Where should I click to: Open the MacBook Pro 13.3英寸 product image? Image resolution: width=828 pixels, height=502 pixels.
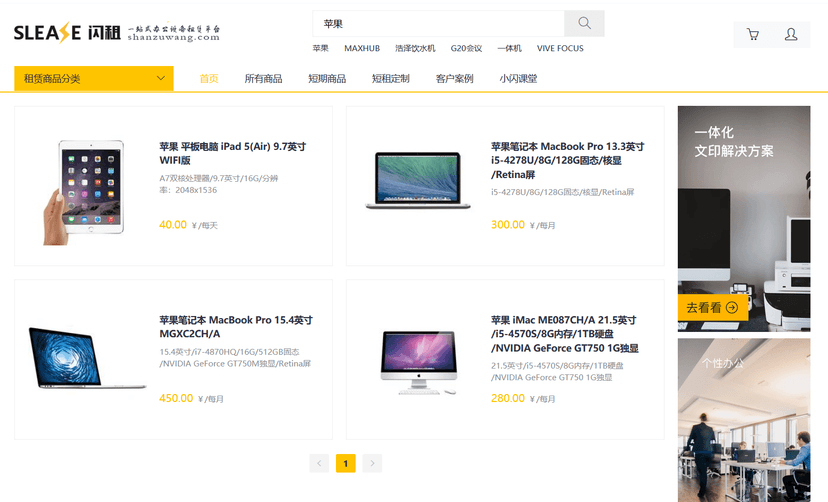click(418, 180)
